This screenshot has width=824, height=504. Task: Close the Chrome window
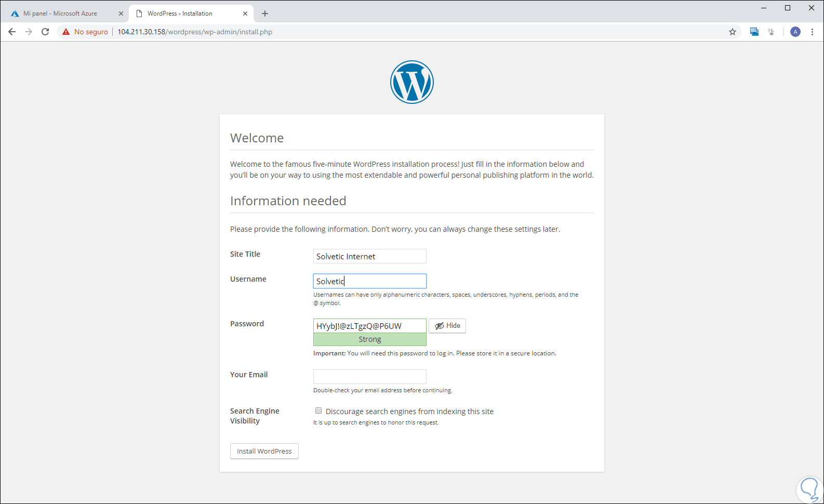tap(812, 8)
